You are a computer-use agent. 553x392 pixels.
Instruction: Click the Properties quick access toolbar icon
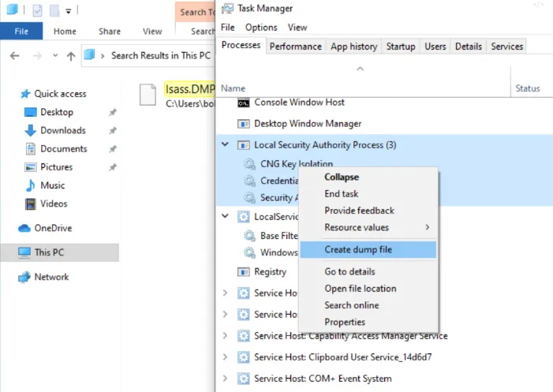(37, 10)
